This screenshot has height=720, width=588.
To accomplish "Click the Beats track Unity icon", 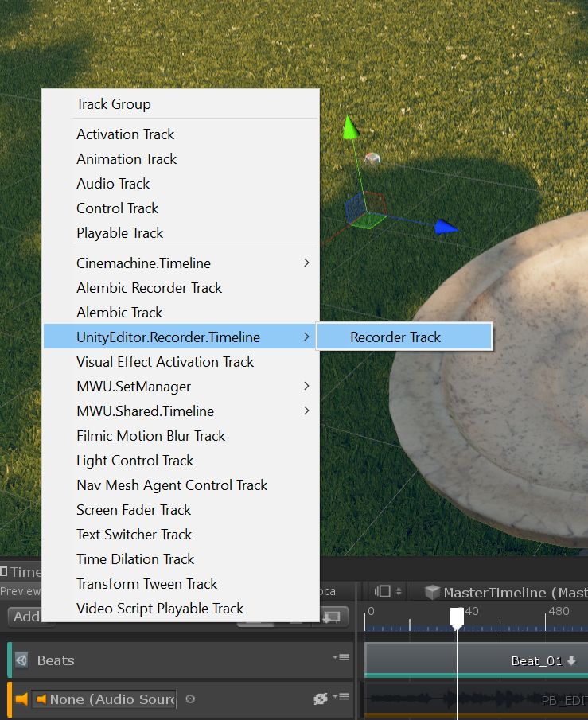I will (x=21, y=660).
